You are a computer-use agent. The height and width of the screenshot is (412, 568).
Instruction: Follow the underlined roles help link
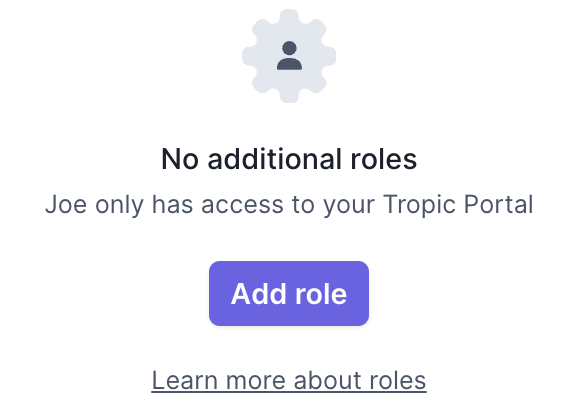click(289, 380)
